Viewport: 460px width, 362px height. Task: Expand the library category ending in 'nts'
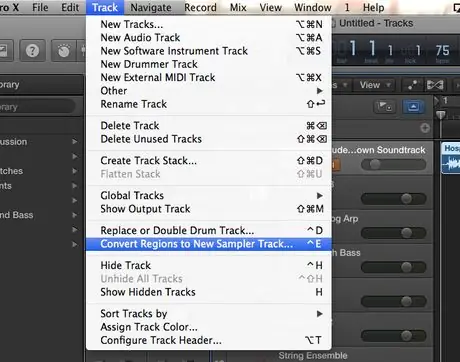click(75, 186)
